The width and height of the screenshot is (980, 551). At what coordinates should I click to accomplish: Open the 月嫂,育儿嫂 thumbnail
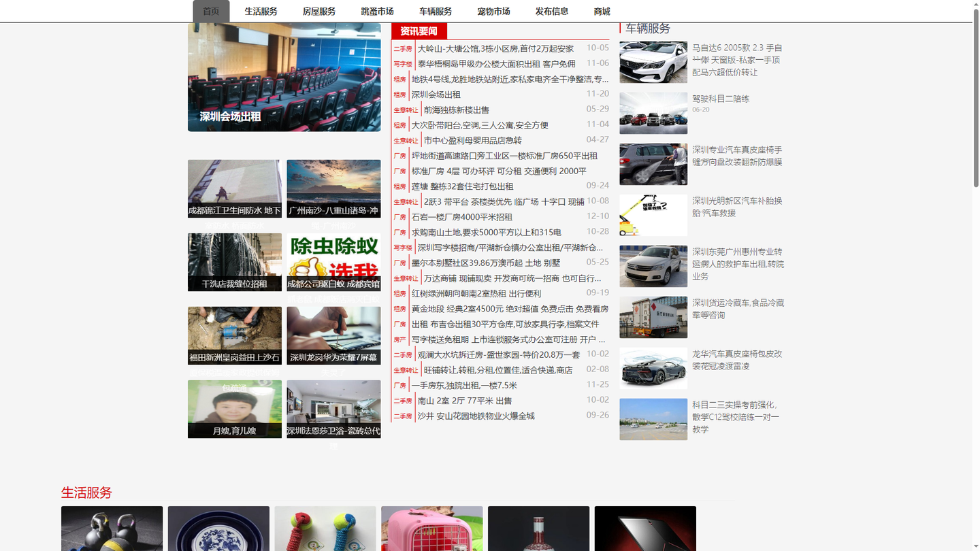[235, 409]
